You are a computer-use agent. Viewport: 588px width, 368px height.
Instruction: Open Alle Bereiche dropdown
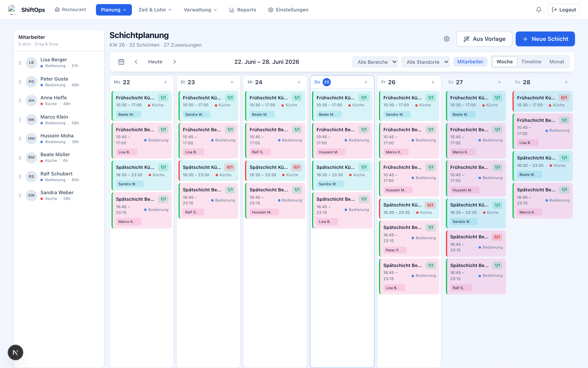pos(375,62)
